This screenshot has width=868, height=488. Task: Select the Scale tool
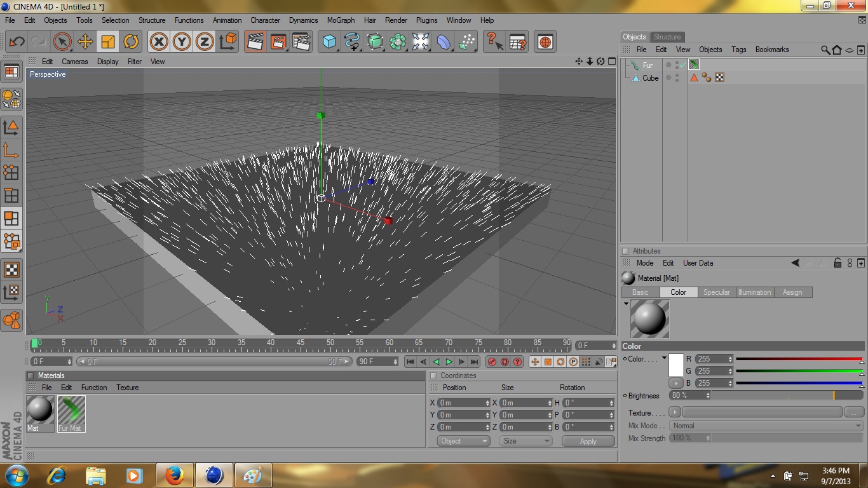click(108, 42)
